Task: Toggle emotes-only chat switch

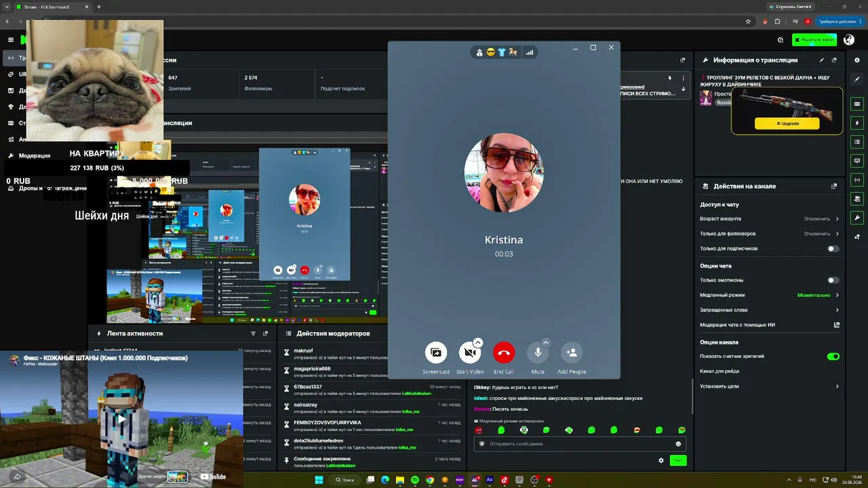Action: pyautogui.click(x=833, y=280)
